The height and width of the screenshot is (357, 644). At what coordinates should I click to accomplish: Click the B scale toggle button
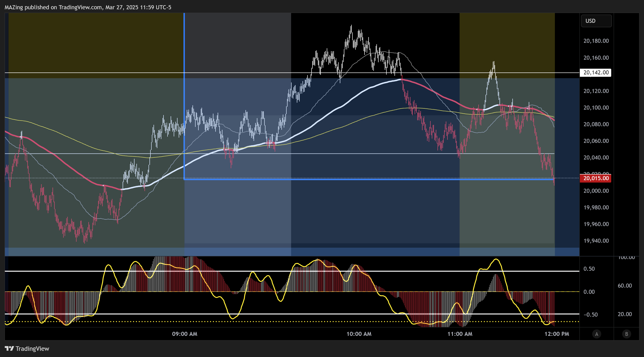point(626,334)
